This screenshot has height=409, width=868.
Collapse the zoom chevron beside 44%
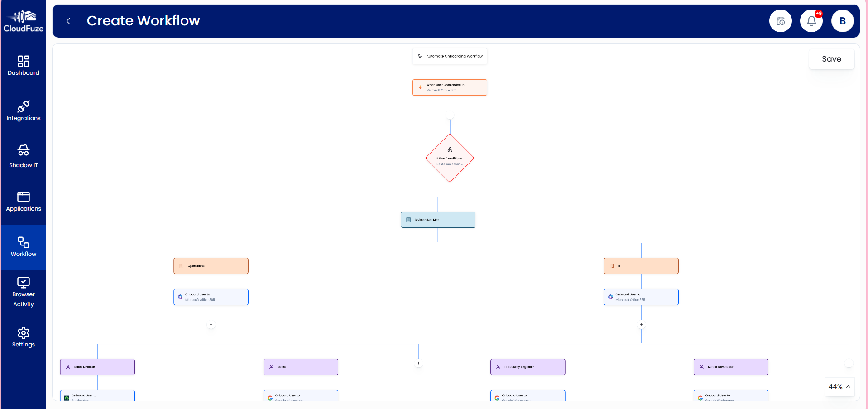[848, 386]
